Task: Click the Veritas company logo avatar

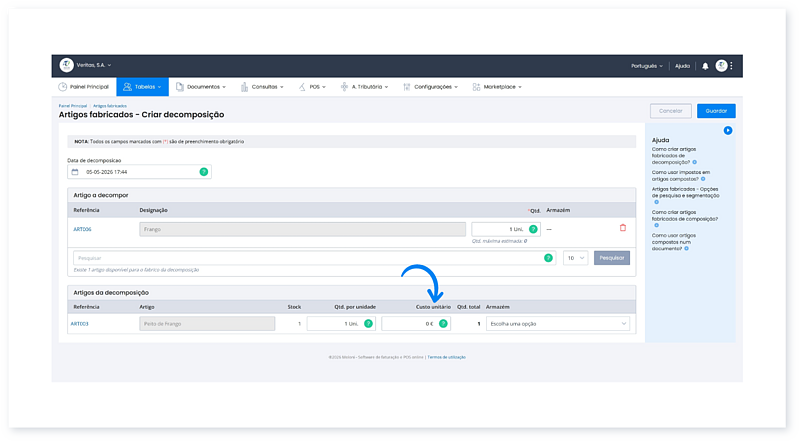Action: pos(66,65)
